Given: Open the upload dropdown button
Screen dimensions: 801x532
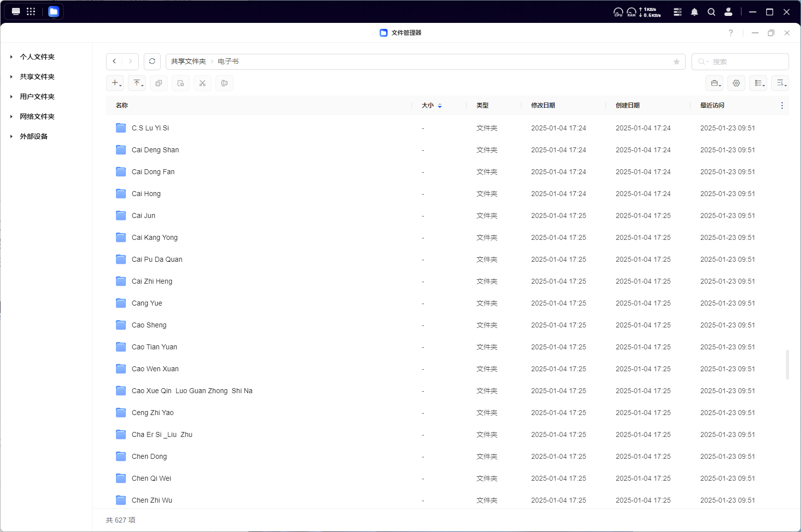Looking at the screenshot, I should point(137,83).
